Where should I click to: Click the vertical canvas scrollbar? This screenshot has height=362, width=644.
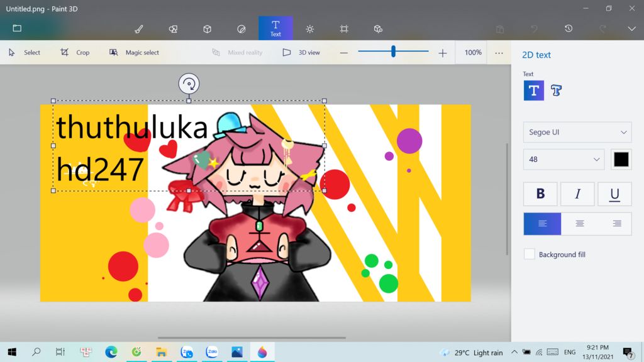508,199
